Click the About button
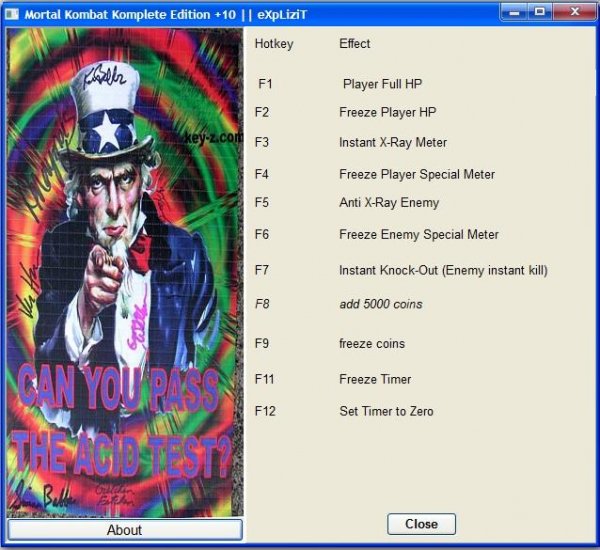This screenshot has height=550, width=600. (x=125, y=530)
